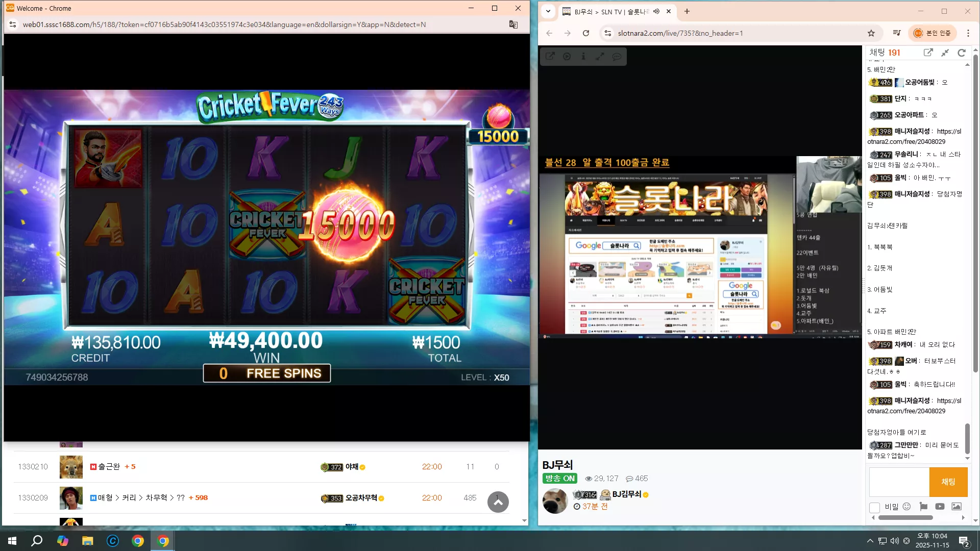Viewport: 980px width, 551px height.
Task: Click the stream player play-circle icon
Action: point(567,56)
